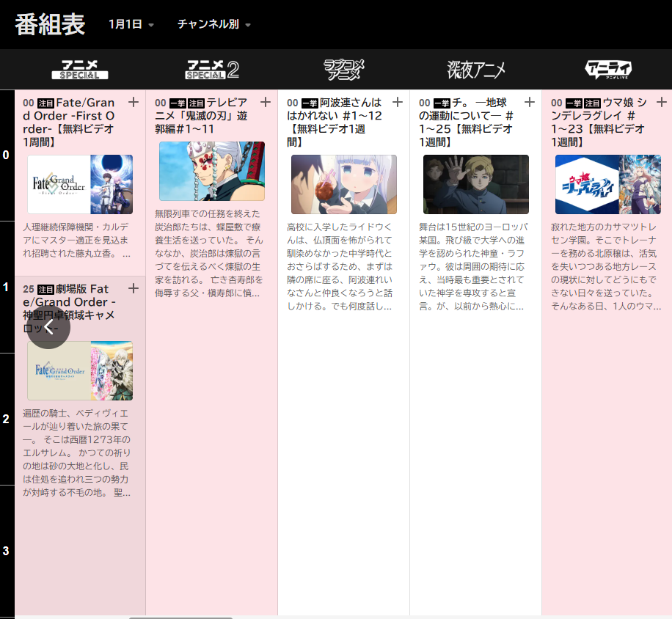Screen dimensions: 672x619
Task: Open the 阿波連さん thumbnail image
Action: tap(344, 184)
